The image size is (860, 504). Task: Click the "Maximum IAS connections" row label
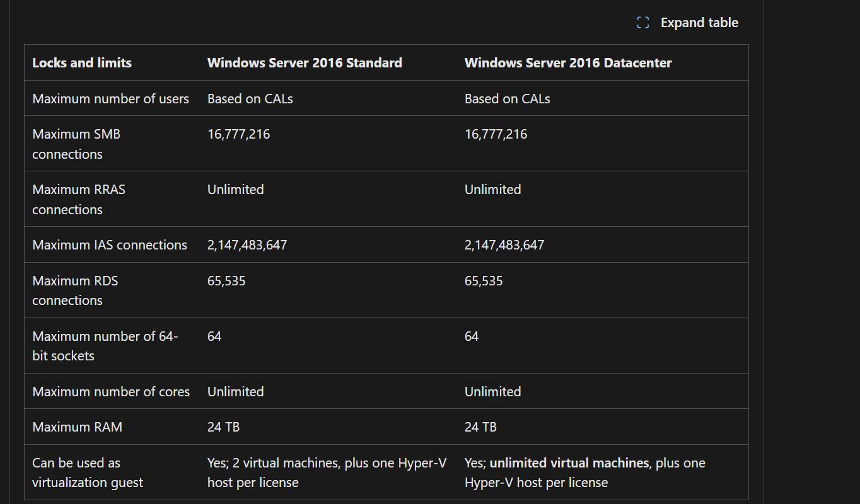(110, 245)
